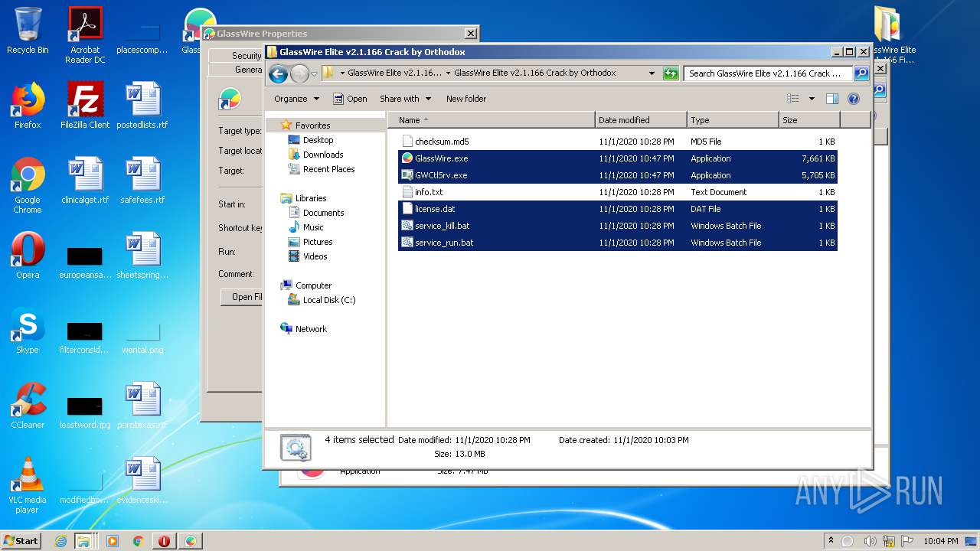Open the Organize dropdown menu
Image resolution: width=980 pixels, height=551 pixels.
click(x=296, y=99)
